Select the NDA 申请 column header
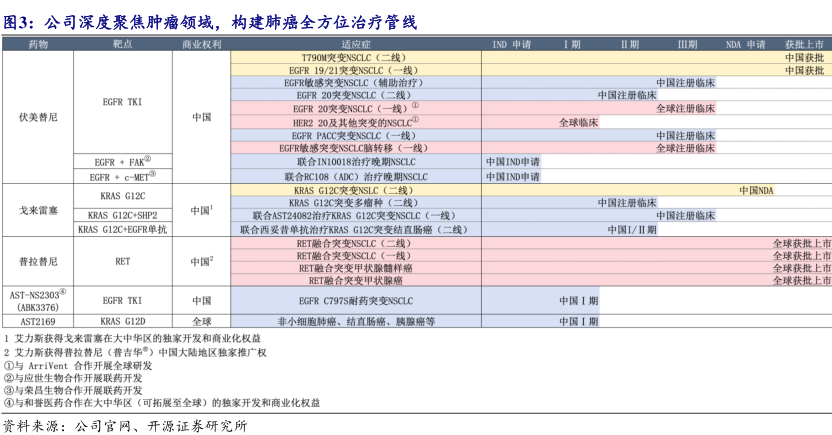Image resolution: width=832 pixels, height=435 pixels. 745,45
